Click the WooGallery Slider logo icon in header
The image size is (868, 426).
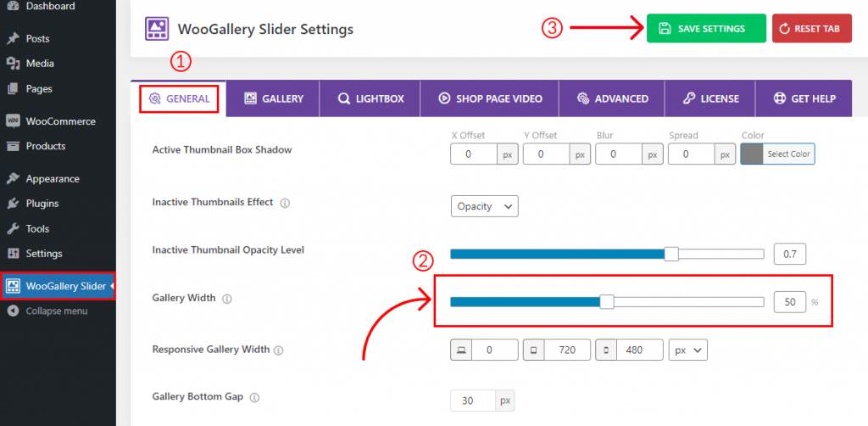click(x=157, y=28)
